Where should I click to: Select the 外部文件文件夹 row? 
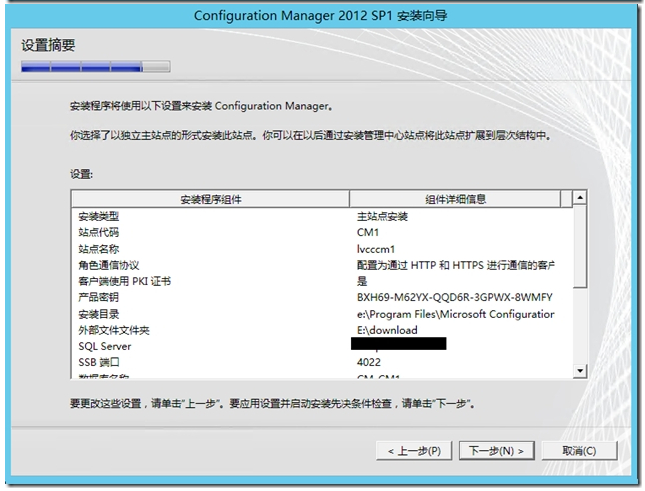tap(322, 330)
